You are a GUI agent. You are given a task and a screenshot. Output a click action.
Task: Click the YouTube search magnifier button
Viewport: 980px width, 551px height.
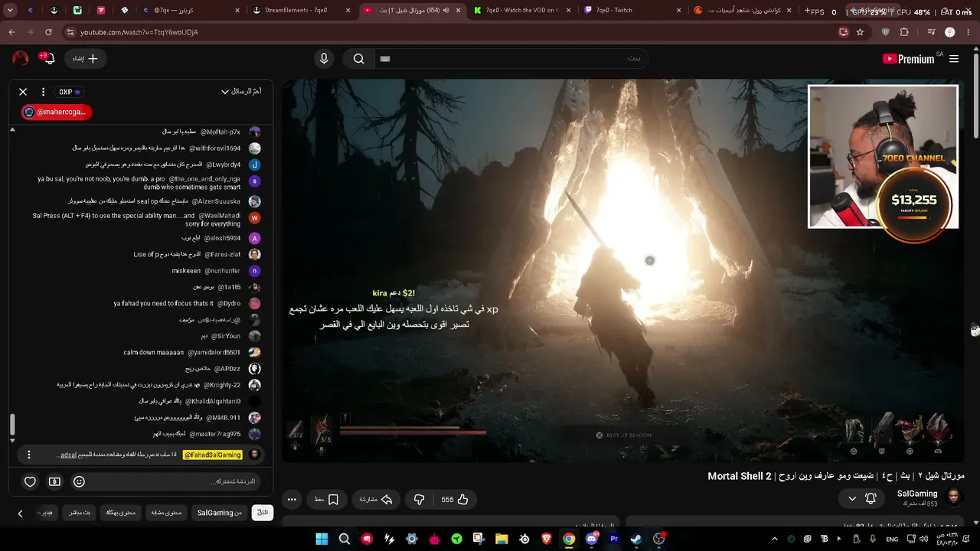[358, 59]
